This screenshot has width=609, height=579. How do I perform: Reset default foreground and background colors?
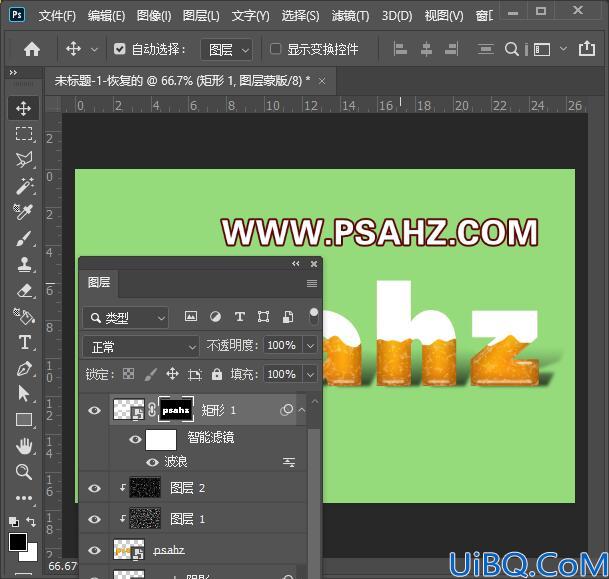click(14, 522)
